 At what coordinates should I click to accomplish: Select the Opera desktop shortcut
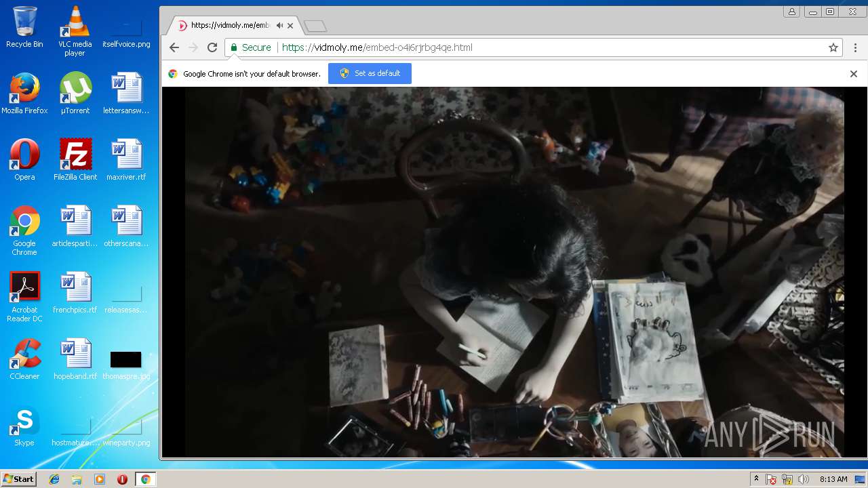tap(24, 160)
